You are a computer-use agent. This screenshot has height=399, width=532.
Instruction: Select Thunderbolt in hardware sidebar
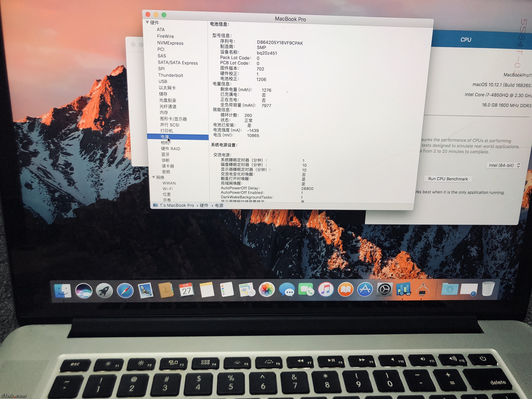tap(170, 75)
